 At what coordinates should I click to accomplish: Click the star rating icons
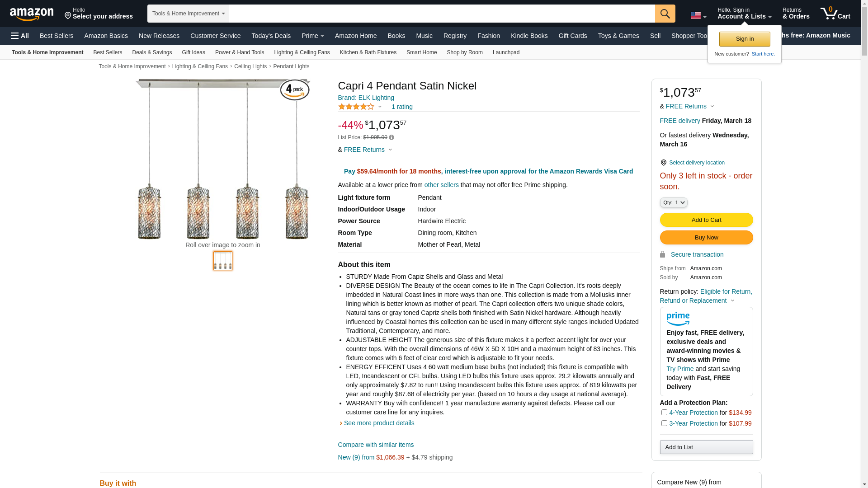pyautogui.click(x=356, y=107)
